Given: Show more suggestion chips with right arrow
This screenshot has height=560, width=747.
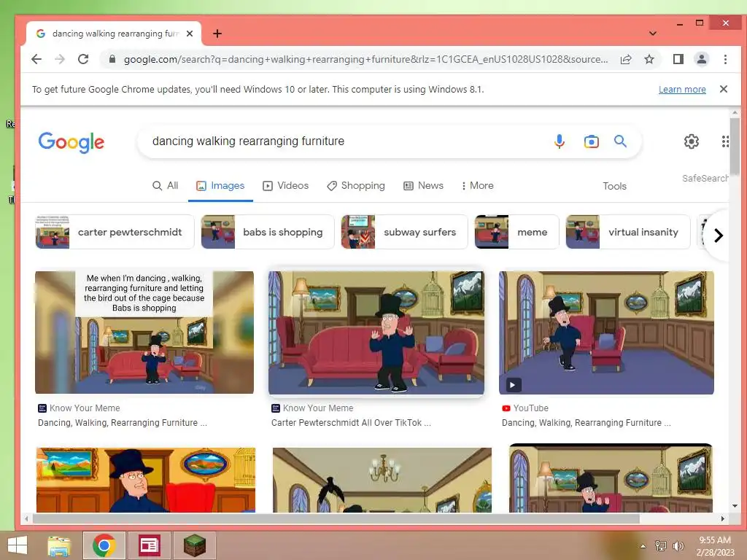Looking at the screenshot, I should click(718, 236).
